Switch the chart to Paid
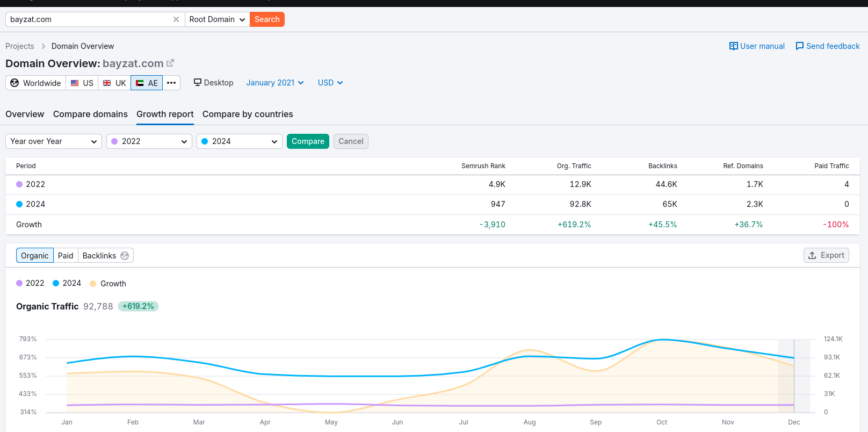This screenshot has width=868, height=432. [x=66, y=255]
